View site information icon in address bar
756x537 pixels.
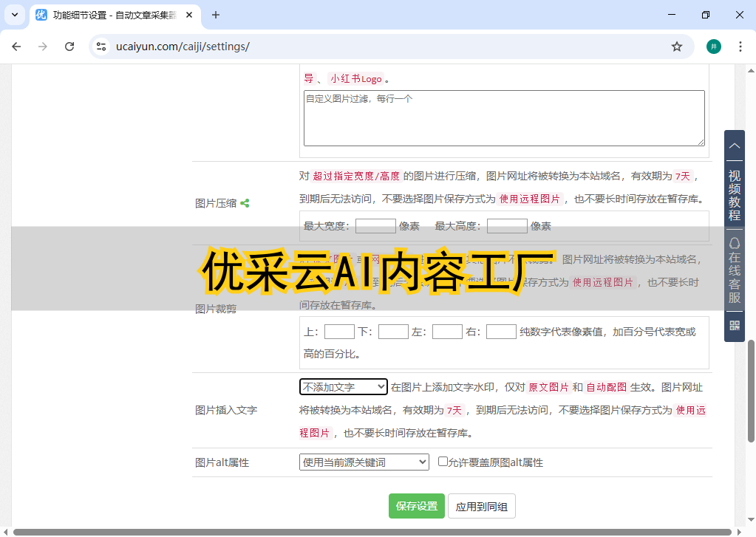coord(102,47)
